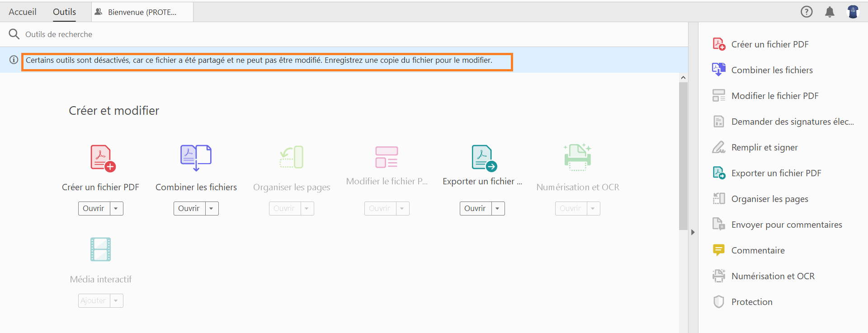Expand dropdown arrow beside Créer un fichier PDF Ouvrir
The height and width of the screenshot is (333, 868).
coord(116,208)
